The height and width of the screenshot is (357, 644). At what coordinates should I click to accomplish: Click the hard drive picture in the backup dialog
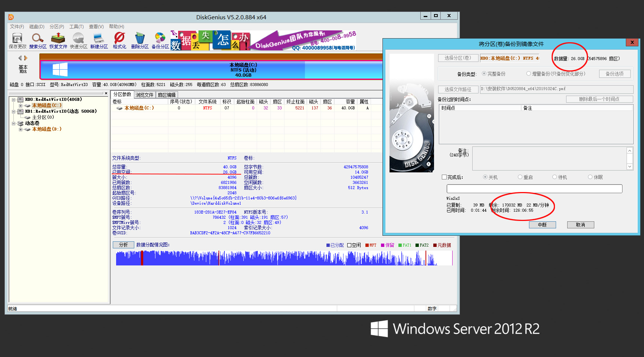point(412,113)
